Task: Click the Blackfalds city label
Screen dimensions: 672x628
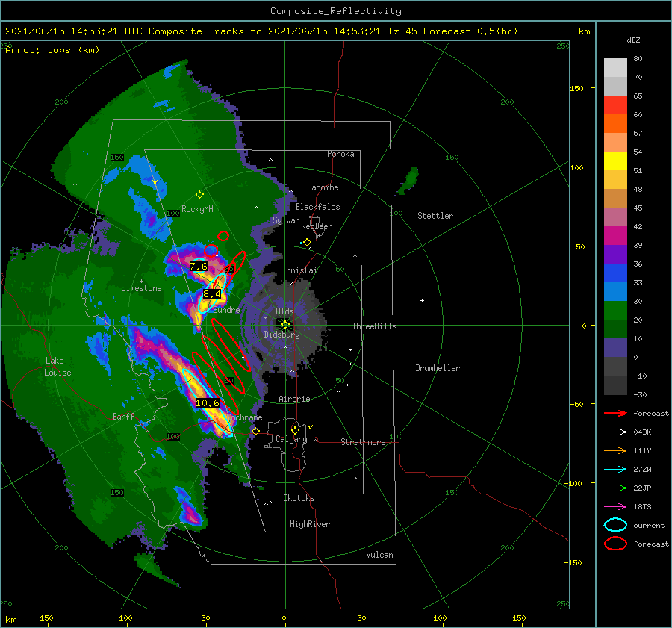Action: coord(317,207)
